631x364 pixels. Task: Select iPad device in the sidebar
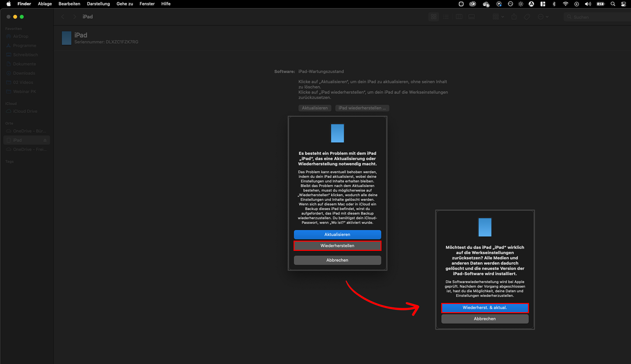tap(27, 140)
